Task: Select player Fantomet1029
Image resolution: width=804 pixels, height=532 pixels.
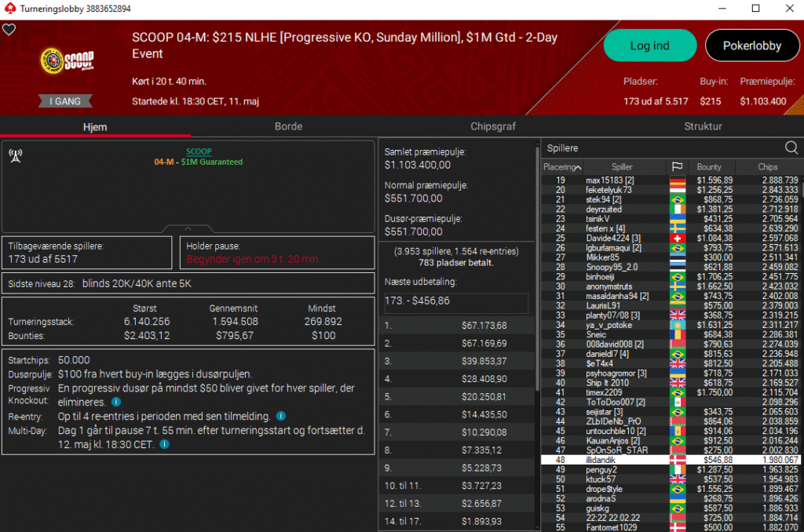Action: (x=671, y=527)
